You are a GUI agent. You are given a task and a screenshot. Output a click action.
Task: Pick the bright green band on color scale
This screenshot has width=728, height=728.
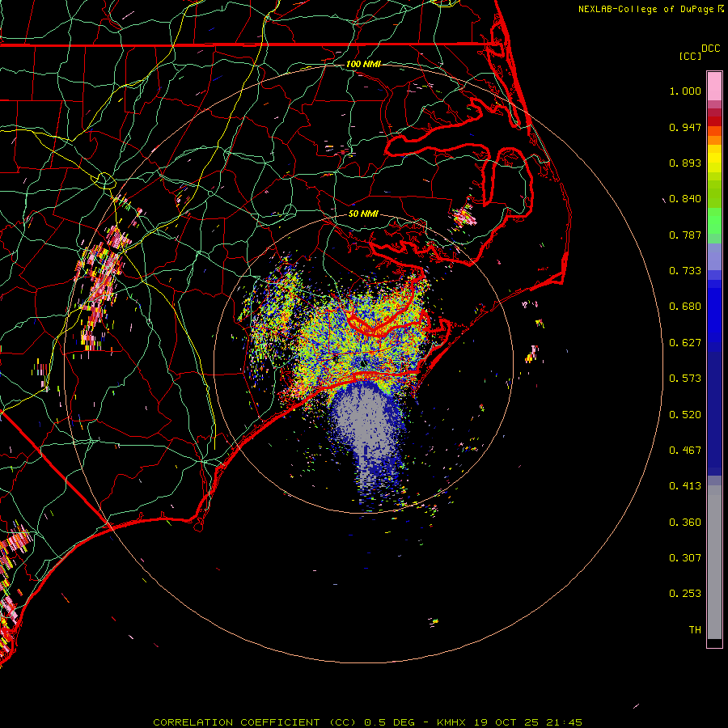(714, 221)
